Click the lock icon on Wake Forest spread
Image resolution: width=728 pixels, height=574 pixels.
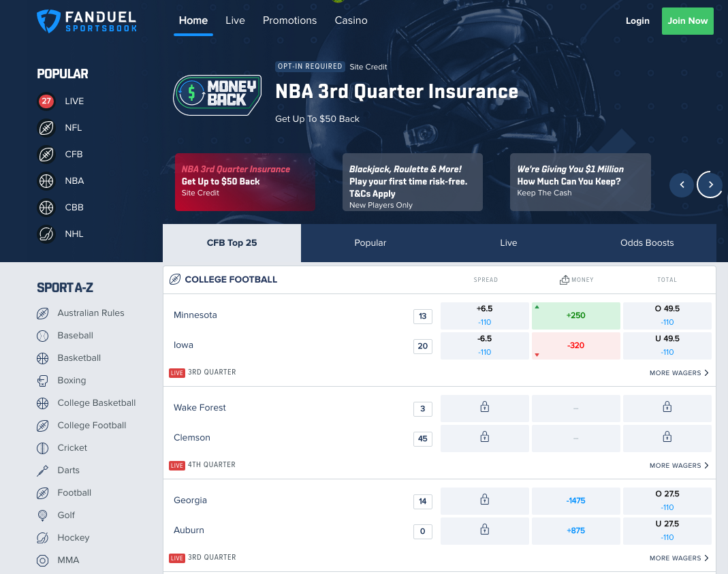(484, 409)
